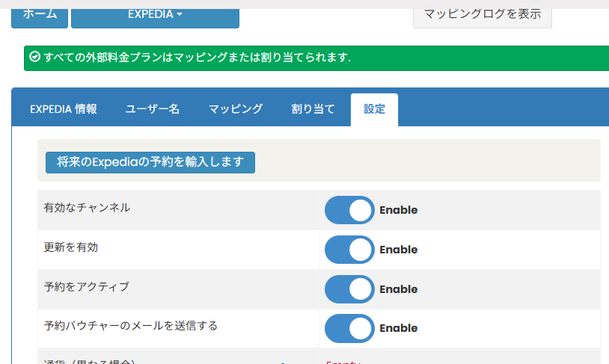Switch to the EXPEDIA 情報 tab
This screenshot has height=364, width=609.
[64, 109]
